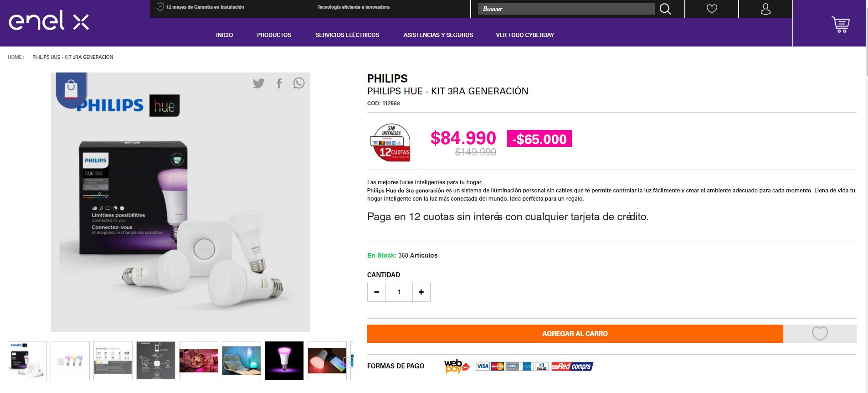
Task: Click AGREGAR AL CARRO button
Action: pyautogui.click(x=575, y=334)
